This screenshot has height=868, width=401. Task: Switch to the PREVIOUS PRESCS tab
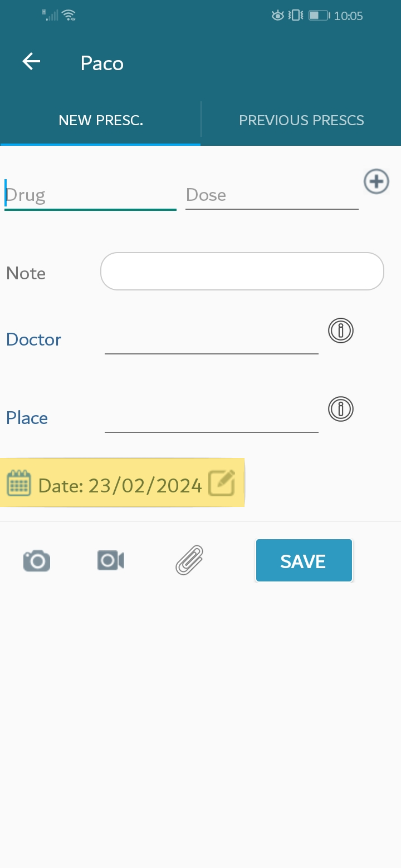[x=301, y=120]
